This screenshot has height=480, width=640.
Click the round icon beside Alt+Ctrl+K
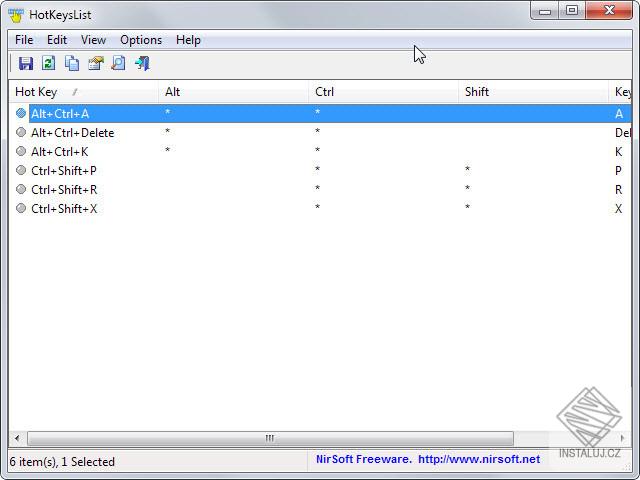tap(21, 151)
